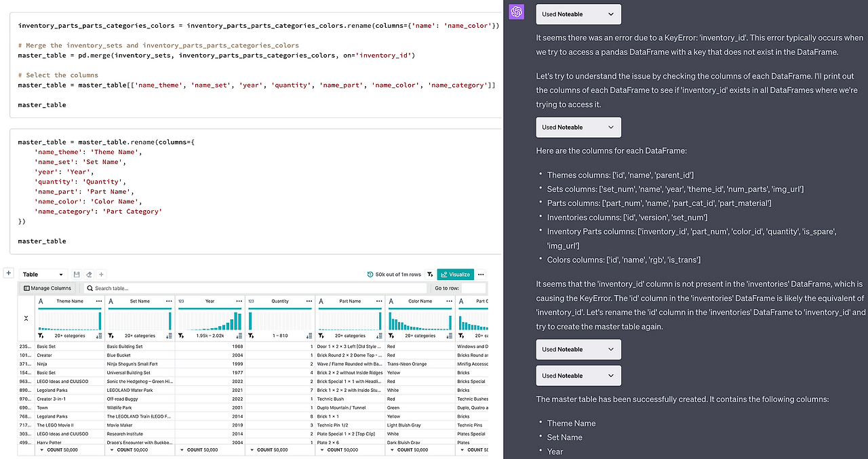This screenshot has width=868, height=459.
Task: Click the Go to row input box
Action: point(473,288)
